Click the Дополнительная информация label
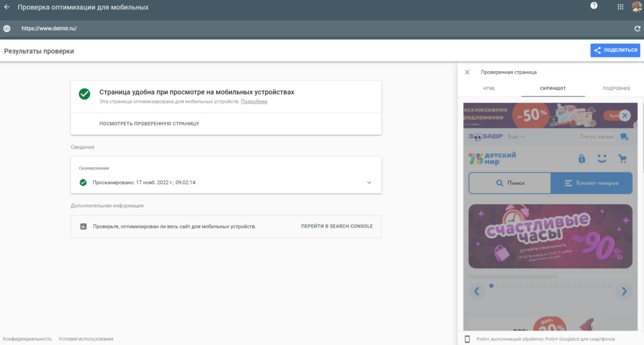The height and width of the screenshot is (345, 644). (x=107, y=206)
